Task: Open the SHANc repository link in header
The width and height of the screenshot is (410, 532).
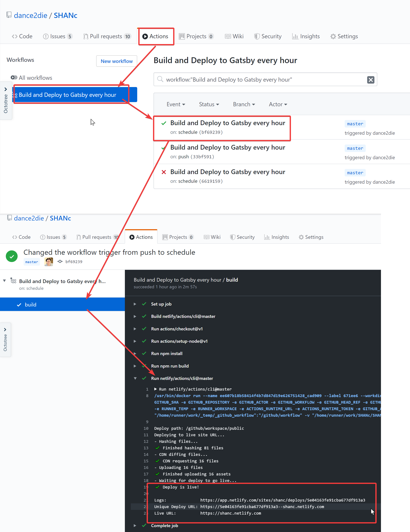Action: click(x=65, y=15)
